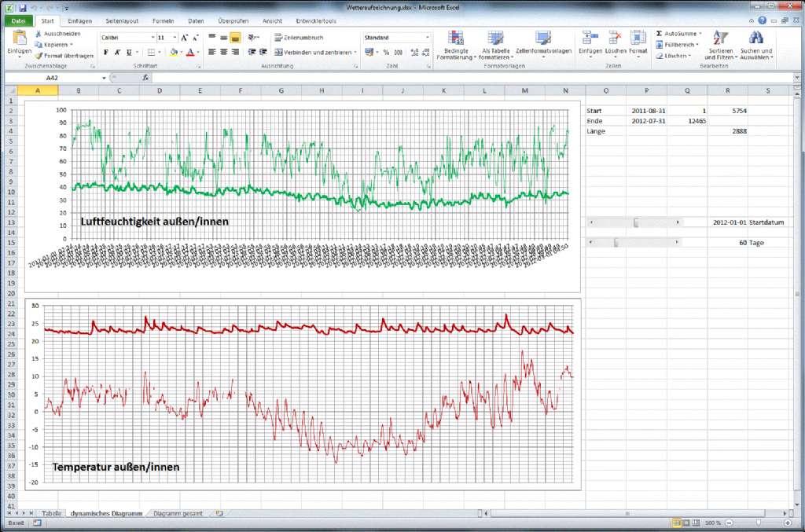Open Verbinden und zentrieren dropdown arrow
Image resolution: width=805 pixels, height=532 pixels.
[355, 53]
